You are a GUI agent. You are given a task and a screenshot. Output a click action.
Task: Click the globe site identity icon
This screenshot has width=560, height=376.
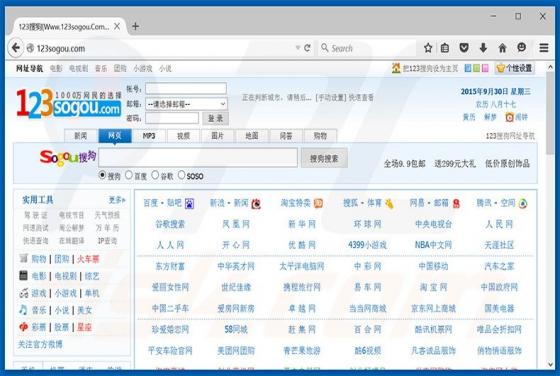(x=30, y=48)
